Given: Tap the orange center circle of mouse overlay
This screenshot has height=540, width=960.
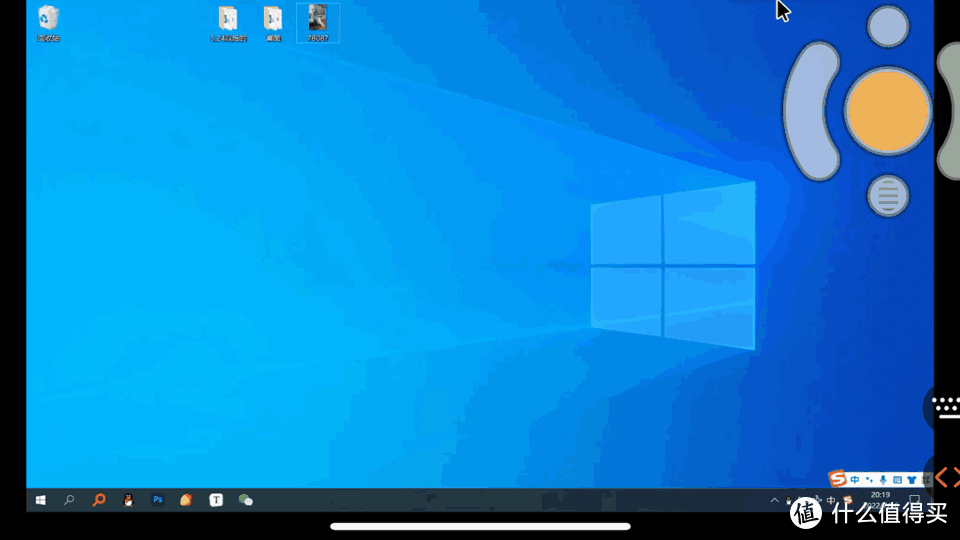Looking at the screenshot, I should 888,111.
